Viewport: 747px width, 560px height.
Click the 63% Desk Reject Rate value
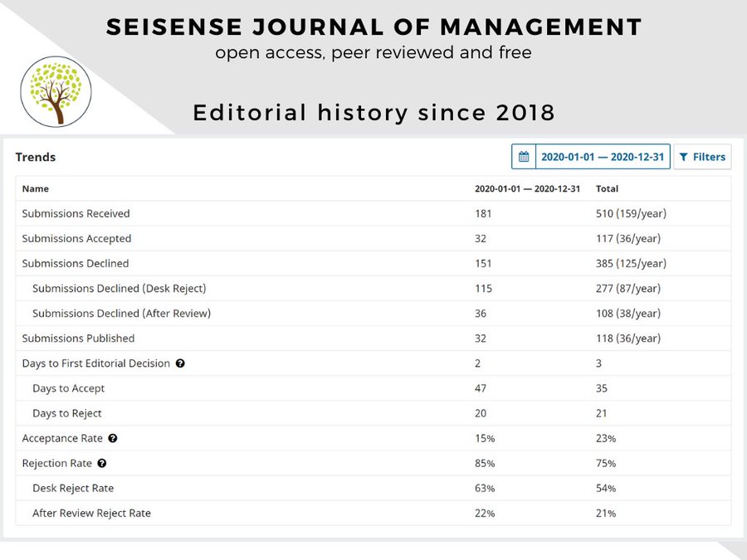tap(485, 488)
